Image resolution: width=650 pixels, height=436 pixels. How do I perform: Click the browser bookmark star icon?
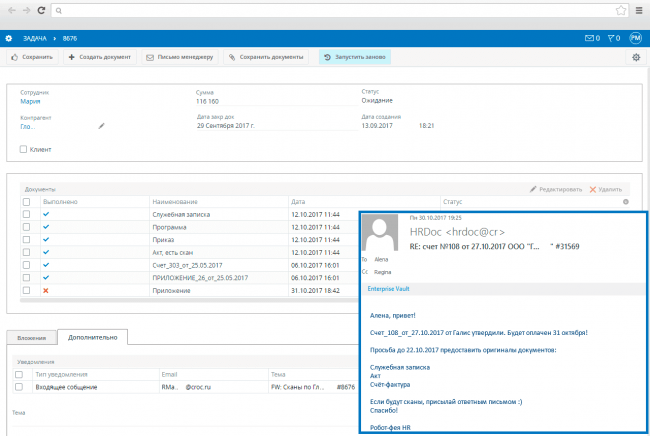point(621,10)
